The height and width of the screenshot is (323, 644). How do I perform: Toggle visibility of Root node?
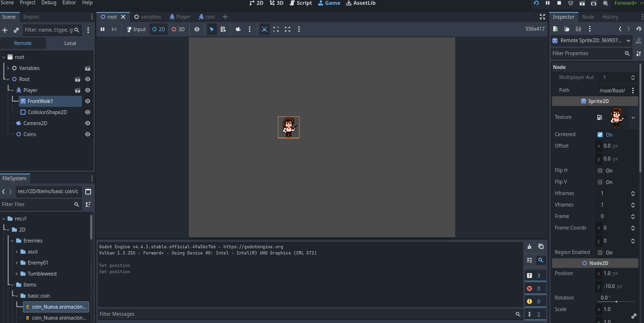tap(88, 79)
